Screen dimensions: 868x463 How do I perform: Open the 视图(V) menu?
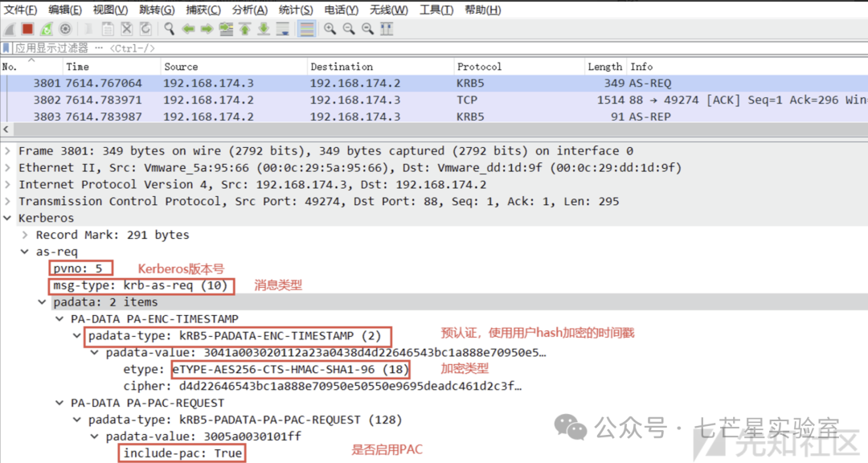[x=110, y=10]
